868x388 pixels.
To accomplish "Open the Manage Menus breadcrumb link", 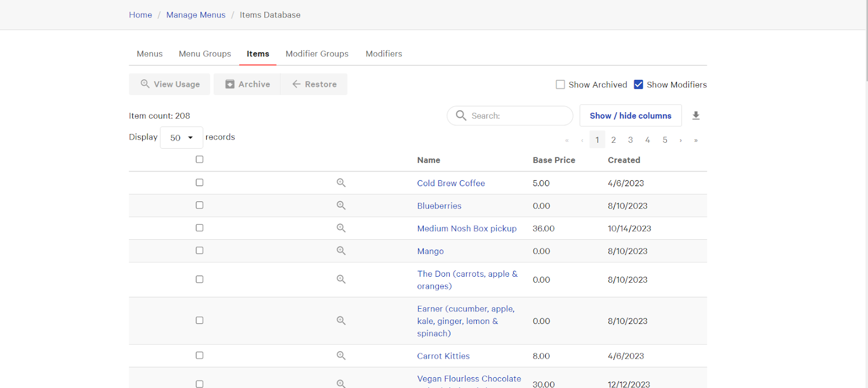I will [x=195, y=15].
